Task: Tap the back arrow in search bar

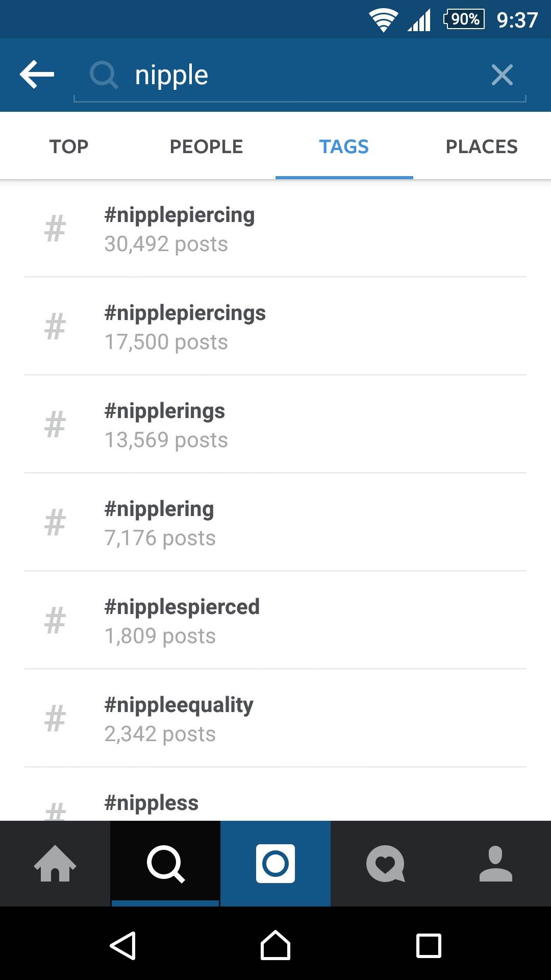Action: [x=37, y=75]
